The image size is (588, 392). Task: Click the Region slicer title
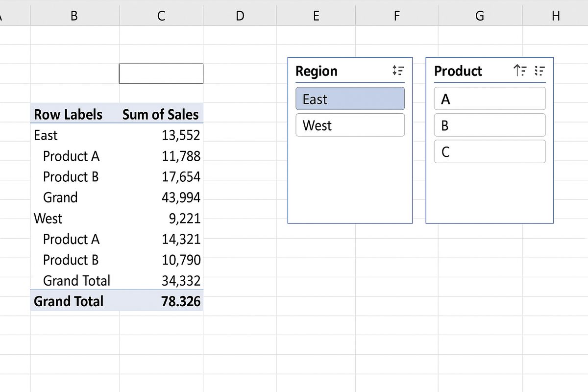click(317, 72)
